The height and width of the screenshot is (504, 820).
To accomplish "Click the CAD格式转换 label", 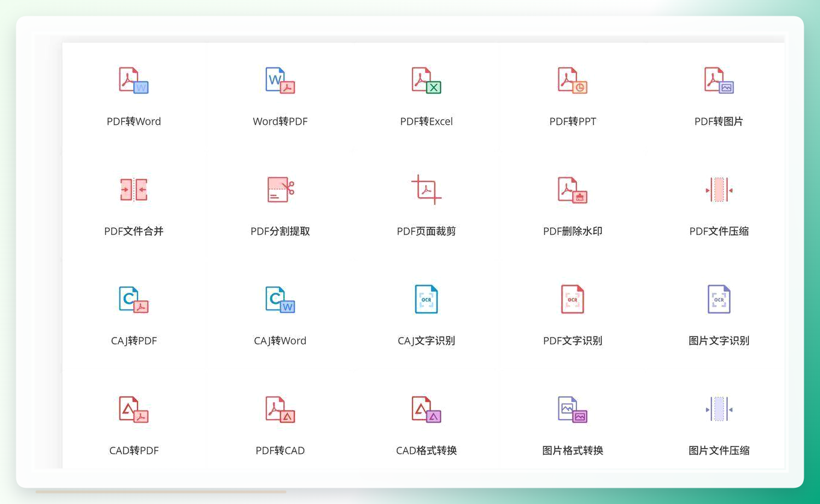I will 426,450.
